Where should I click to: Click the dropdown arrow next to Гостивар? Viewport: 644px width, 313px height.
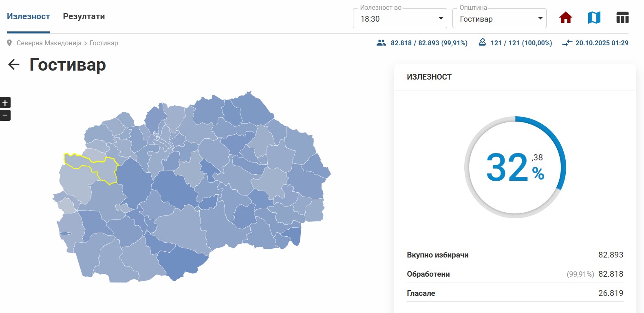coord(540,18)
